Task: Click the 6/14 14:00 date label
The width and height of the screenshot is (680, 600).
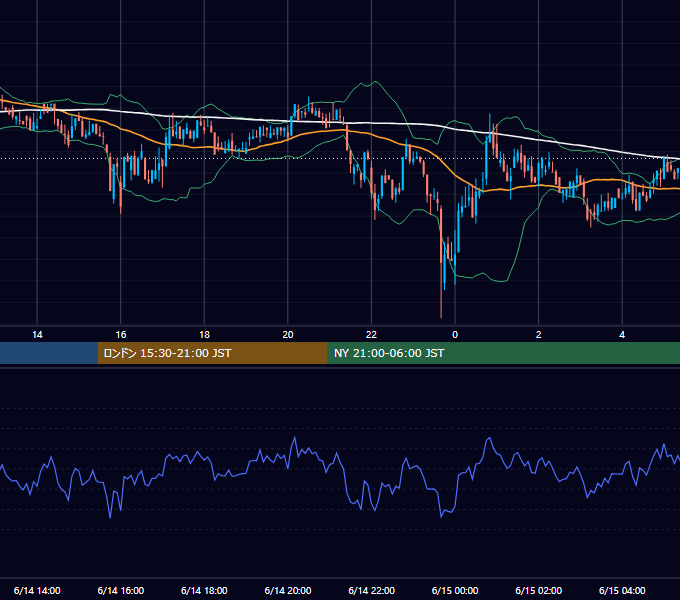Action: (x=37, y=590)
